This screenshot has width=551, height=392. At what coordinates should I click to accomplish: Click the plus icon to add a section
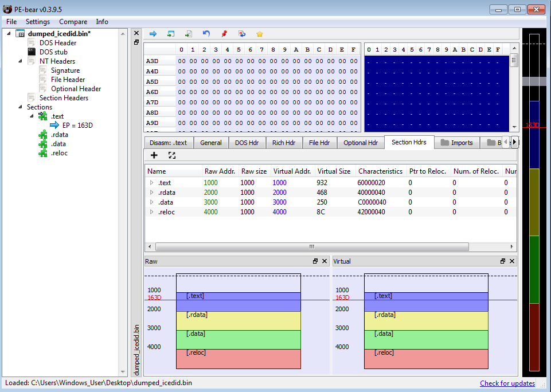[x=154, y=155]
